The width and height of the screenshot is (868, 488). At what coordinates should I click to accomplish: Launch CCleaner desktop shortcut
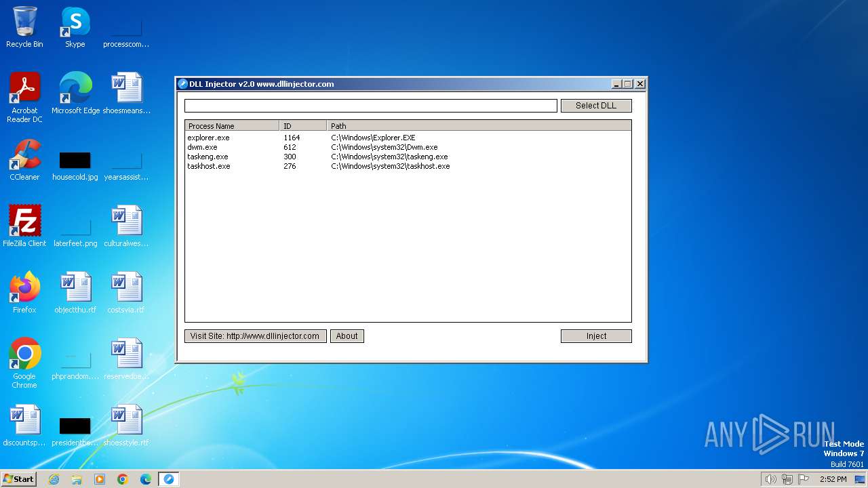24,160
